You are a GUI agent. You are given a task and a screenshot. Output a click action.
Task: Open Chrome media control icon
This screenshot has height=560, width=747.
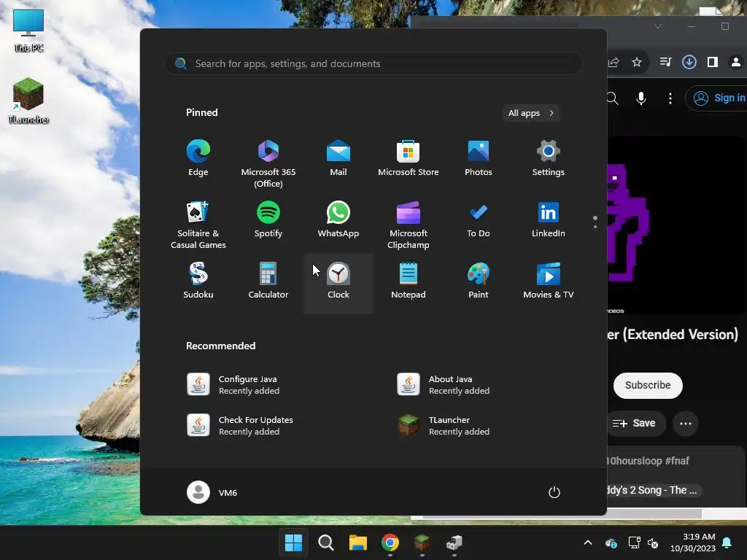point(665,62)
